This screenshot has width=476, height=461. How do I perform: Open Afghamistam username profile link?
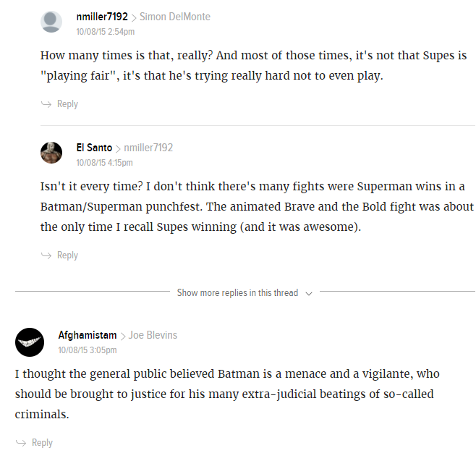click(x=88, y=335)
